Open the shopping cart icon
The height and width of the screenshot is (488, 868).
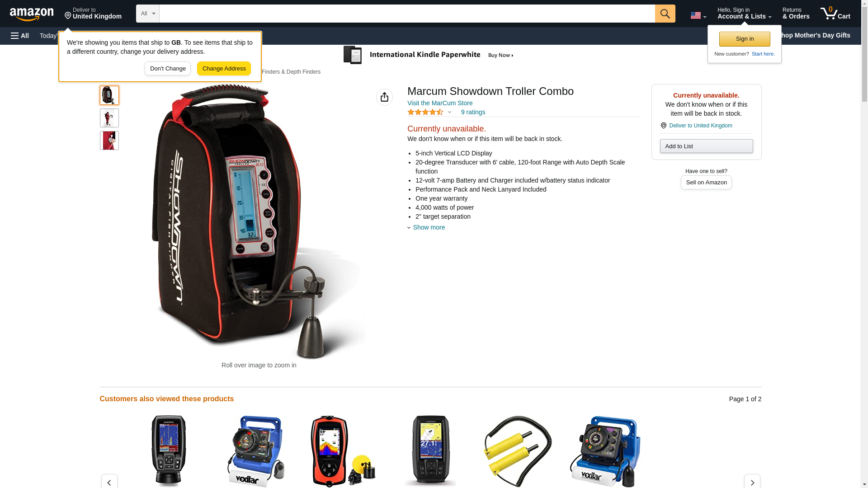click(835, 14)
